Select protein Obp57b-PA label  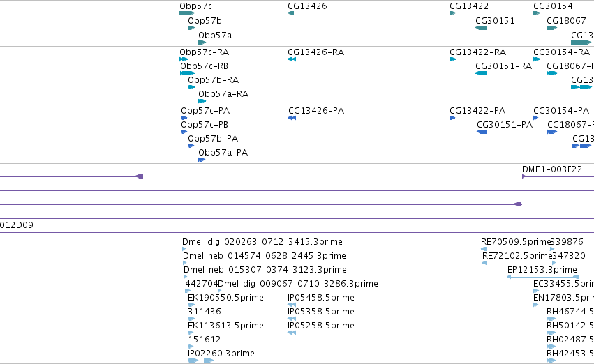click(213, 139)
